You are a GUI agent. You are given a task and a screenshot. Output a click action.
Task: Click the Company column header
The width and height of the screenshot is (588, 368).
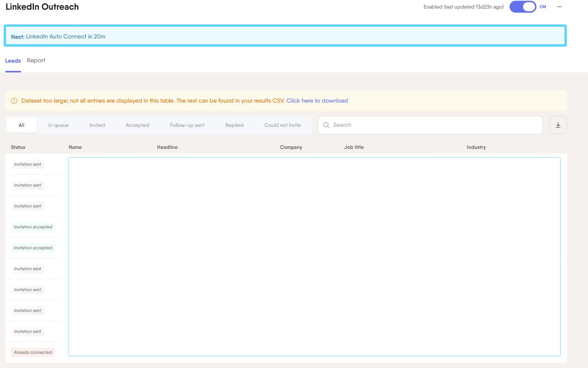291,147
